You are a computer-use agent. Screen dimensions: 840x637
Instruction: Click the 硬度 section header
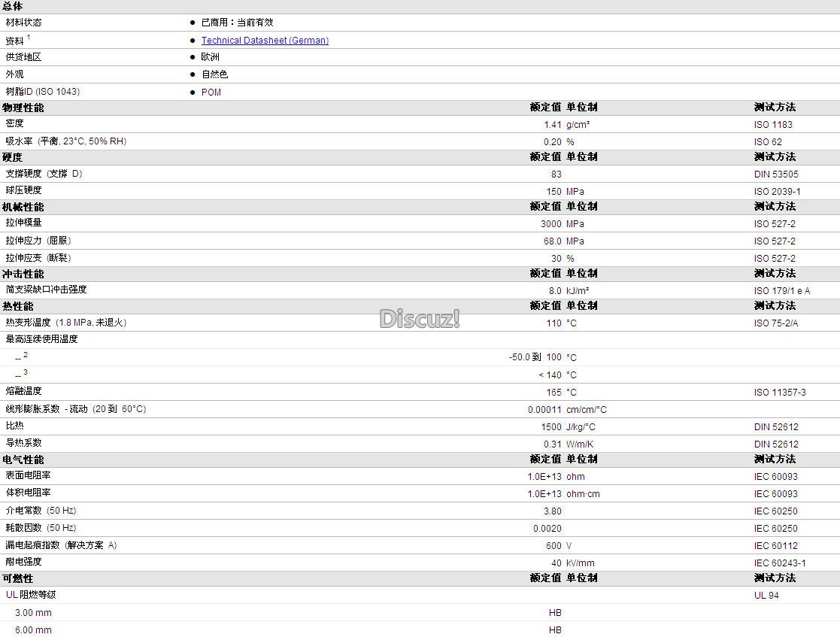pos(12,157)
